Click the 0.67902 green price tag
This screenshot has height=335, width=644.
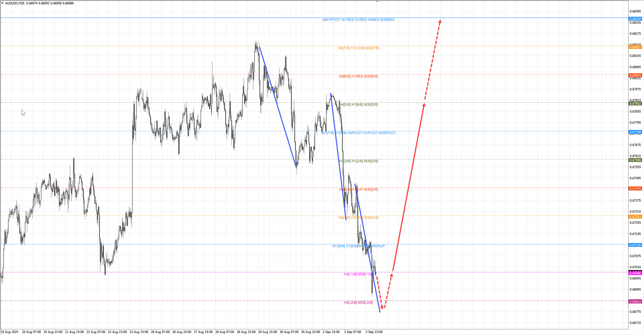635,104
